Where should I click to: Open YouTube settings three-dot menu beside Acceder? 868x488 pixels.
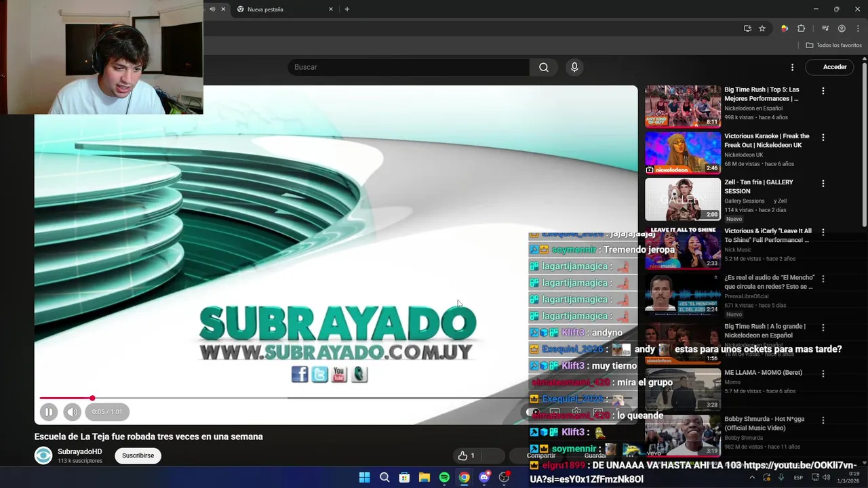click(x=792, y=67)
